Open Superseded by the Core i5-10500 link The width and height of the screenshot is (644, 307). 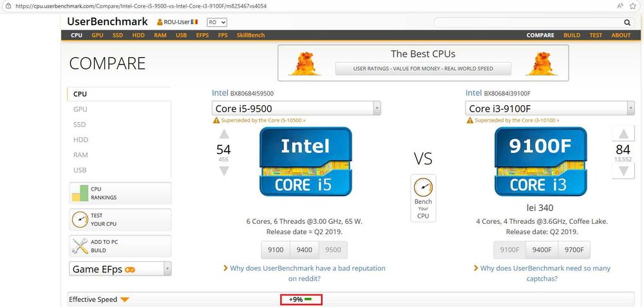pyautogui.click(x=263, y=121)
